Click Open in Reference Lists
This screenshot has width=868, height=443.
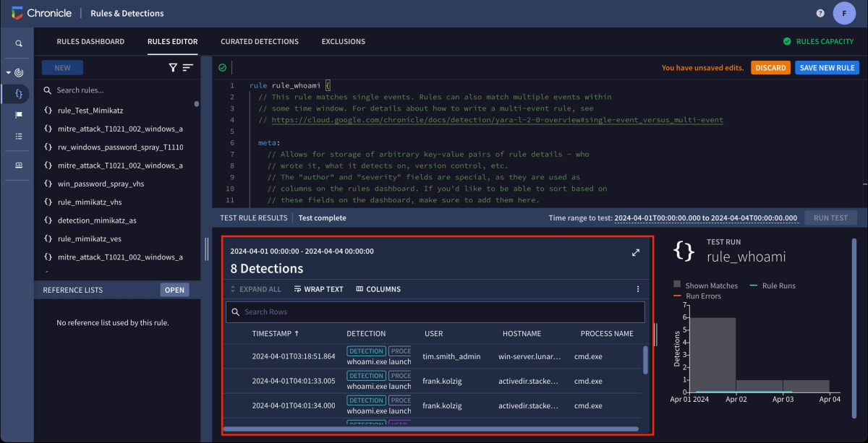tap(174, 290)
